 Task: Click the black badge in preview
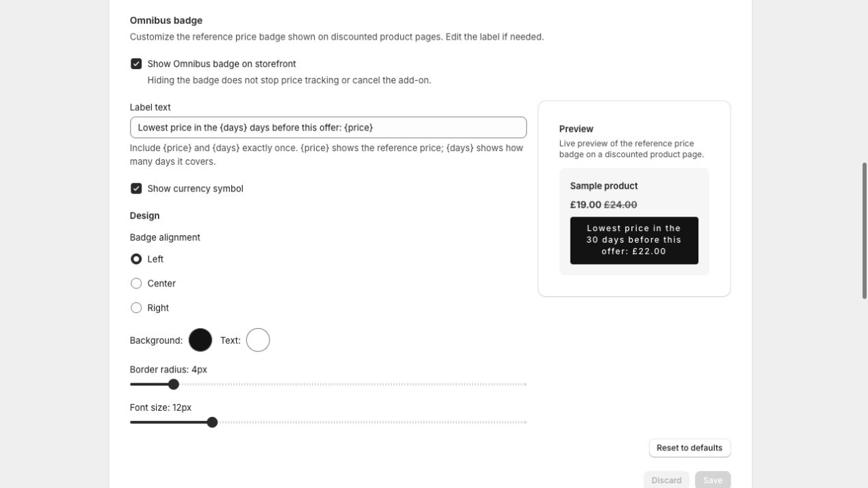coord(634,241)
